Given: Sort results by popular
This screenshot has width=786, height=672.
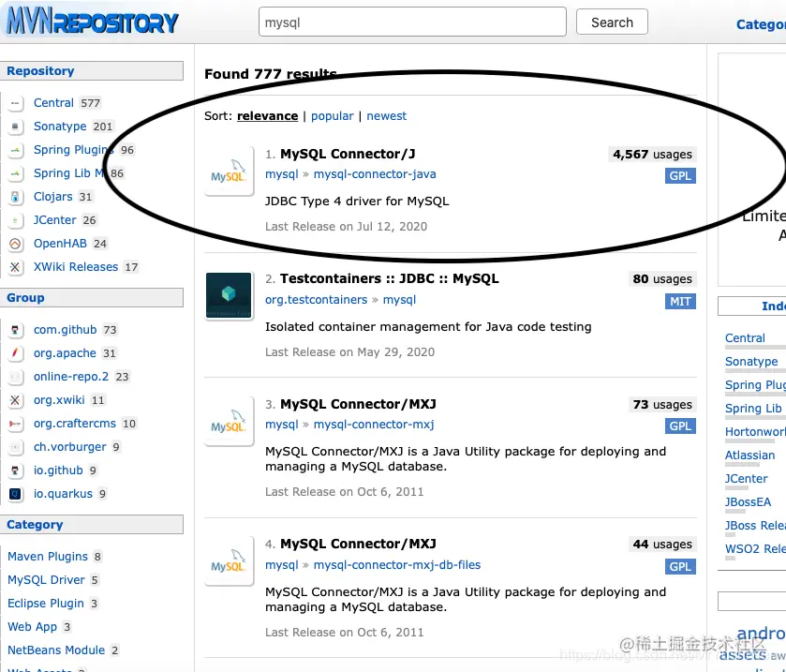Looking at the screenshot, I should coord(333,116).
